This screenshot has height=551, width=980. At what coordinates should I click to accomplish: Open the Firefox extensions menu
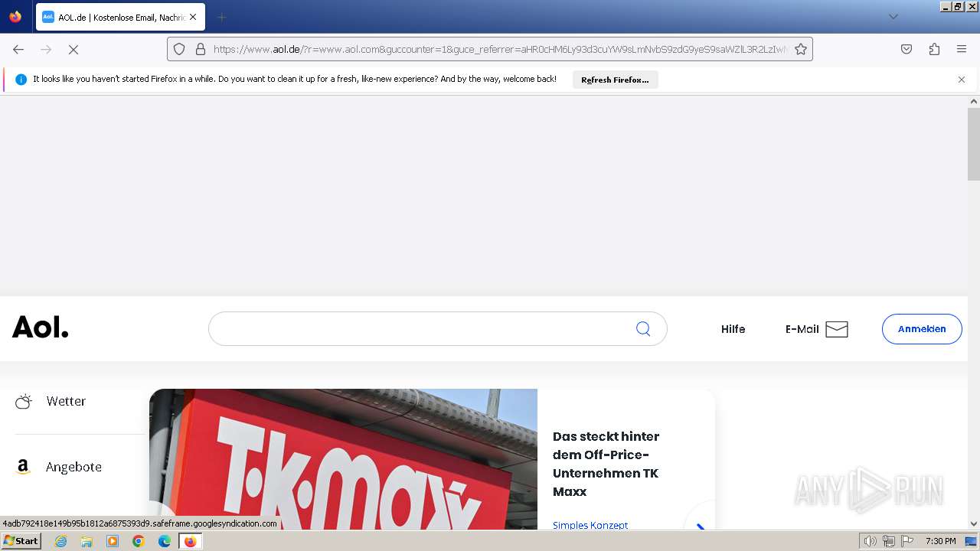pyautogui.click(x=934, y=49)
